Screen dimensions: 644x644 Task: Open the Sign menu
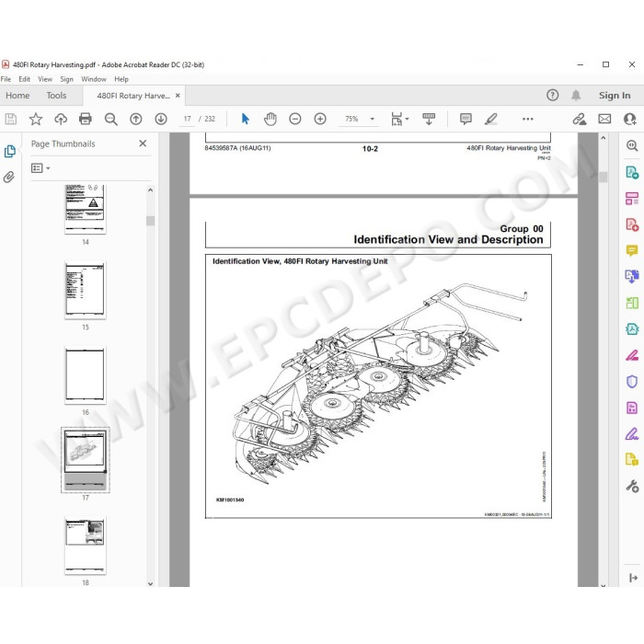[x=66, y=79]
